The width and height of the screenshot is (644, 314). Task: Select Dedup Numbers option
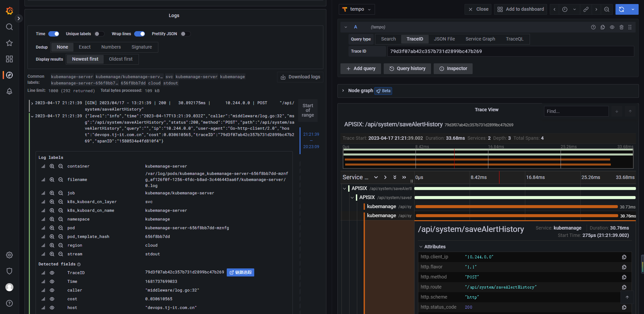click(x=111, y=47)
